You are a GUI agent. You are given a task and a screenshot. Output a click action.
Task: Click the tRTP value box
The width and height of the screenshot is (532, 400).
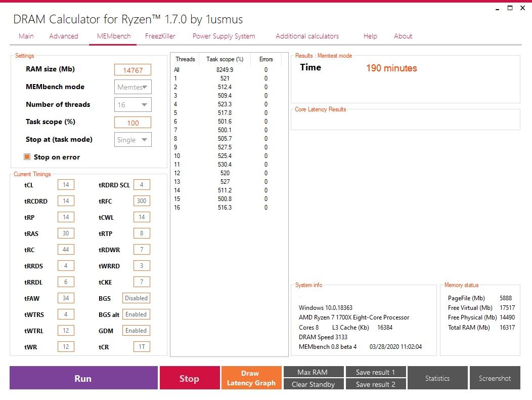pos(142,233)
